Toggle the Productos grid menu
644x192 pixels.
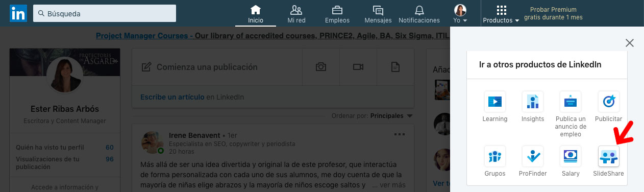coord(501,14)
